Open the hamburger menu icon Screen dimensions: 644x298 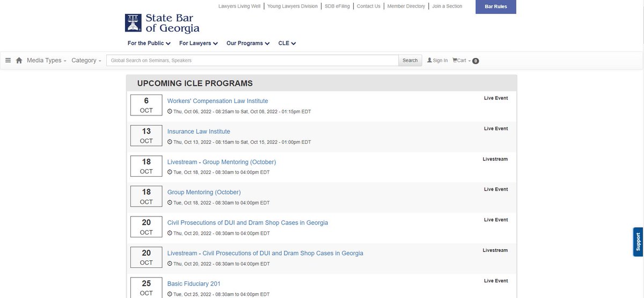pyautogui.click(x=8, y=60)
